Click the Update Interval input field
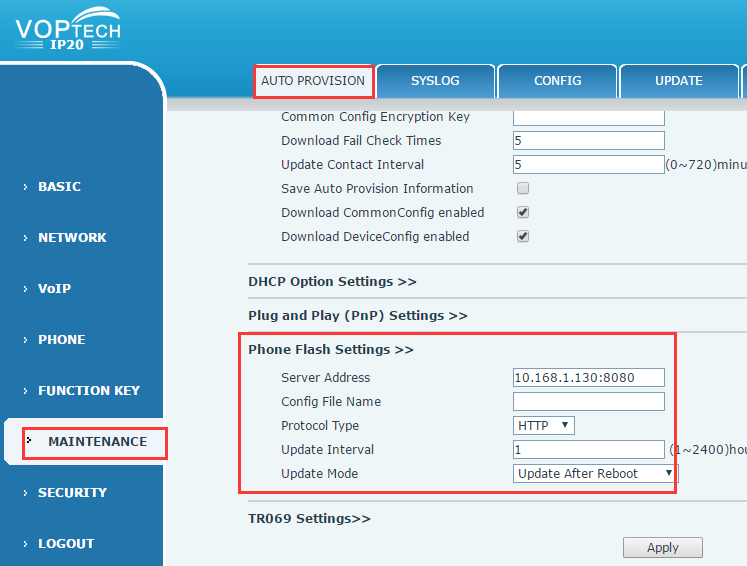The width and height of the screenshot is (747, 566). click(588, 449)
